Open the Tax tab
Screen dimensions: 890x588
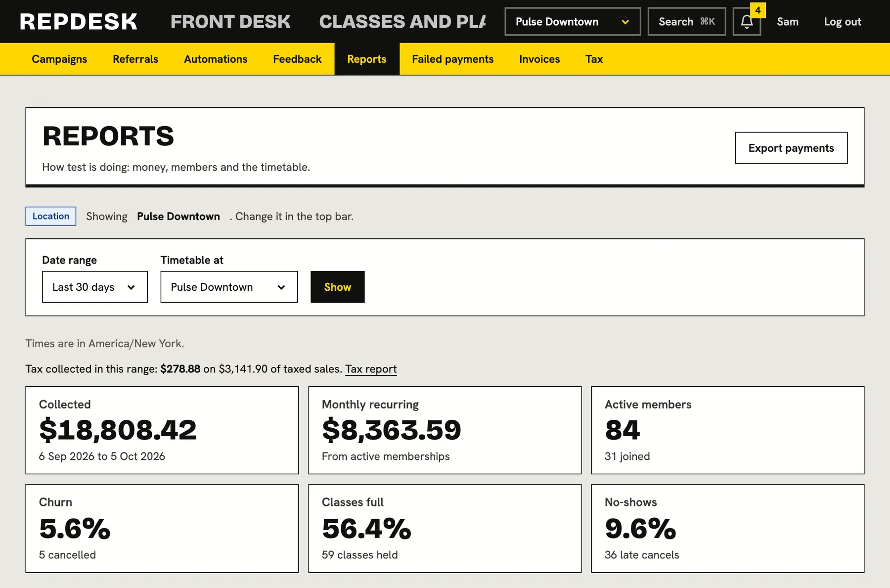594,59
